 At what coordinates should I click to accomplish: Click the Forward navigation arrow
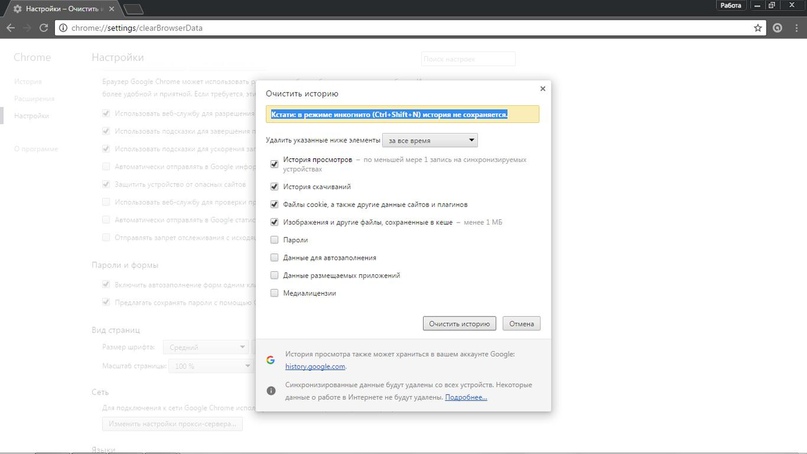pyautogui.click(x=28, y=28)
